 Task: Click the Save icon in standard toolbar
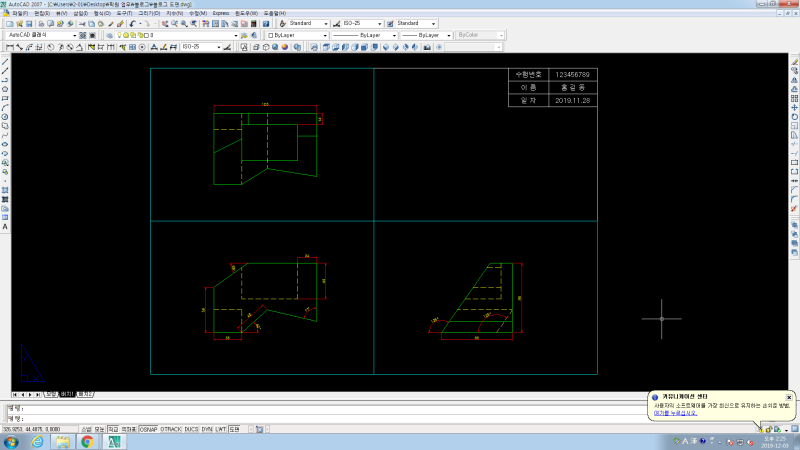tap(29, 23)
